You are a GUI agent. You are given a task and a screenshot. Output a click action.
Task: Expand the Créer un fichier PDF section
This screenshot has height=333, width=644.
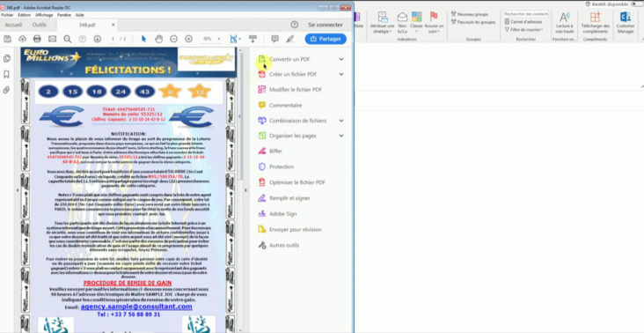click(x=341, y=74)
